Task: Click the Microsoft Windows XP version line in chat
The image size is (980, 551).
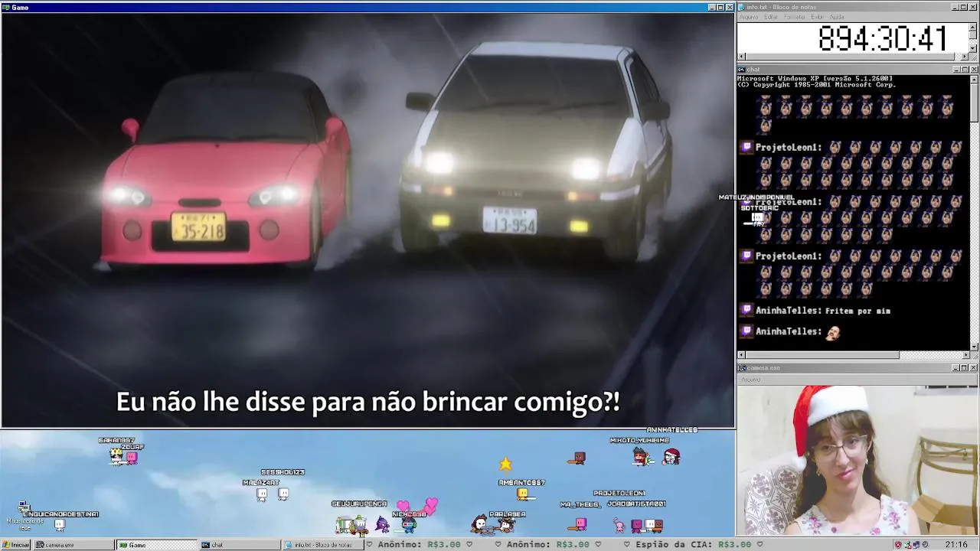Action: (815, 78)
